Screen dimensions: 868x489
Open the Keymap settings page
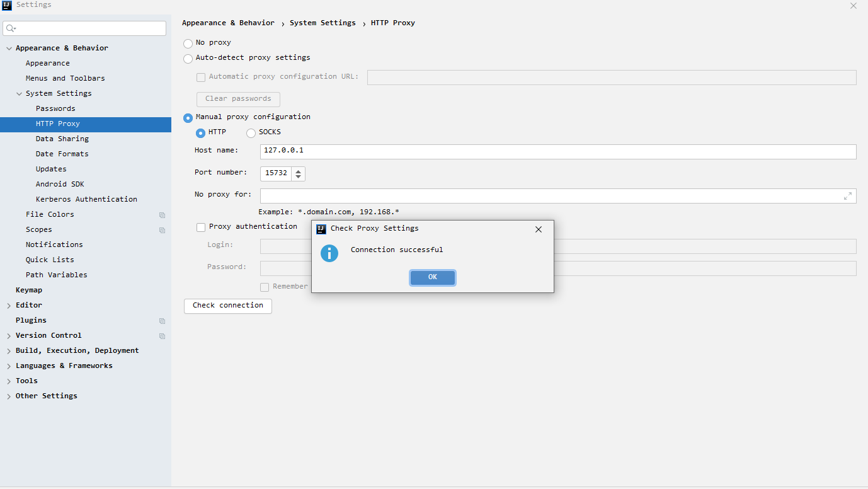29,290
